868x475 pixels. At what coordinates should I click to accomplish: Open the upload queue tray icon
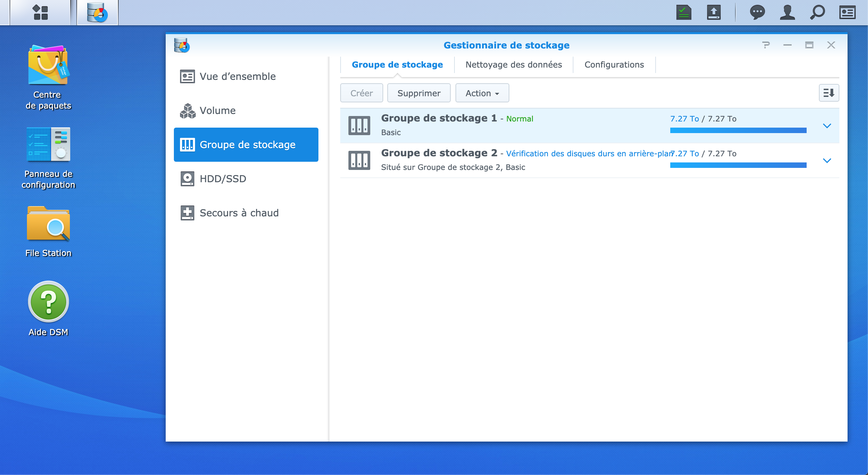[x=714, y=13]
